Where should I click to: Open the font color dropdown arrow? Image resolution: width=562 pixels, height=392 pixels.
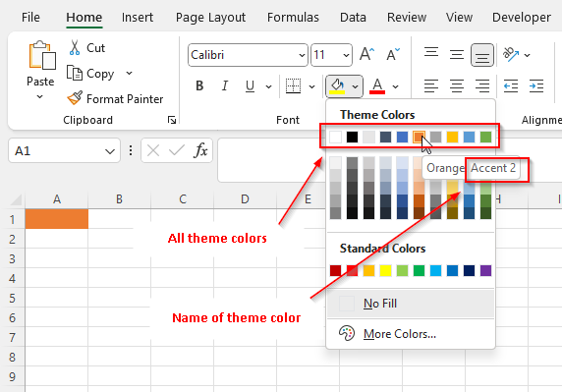point(395,86)
